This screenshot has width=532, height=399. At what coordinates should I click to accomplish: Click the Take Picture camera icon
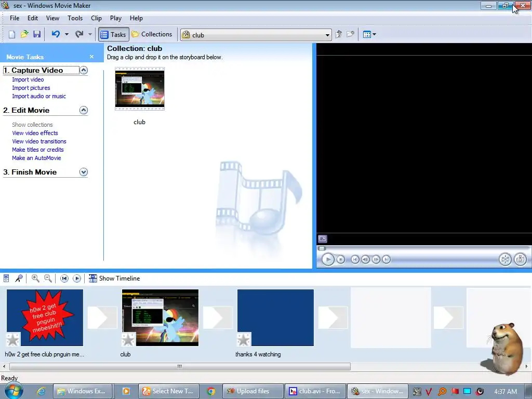pos(520,260)
